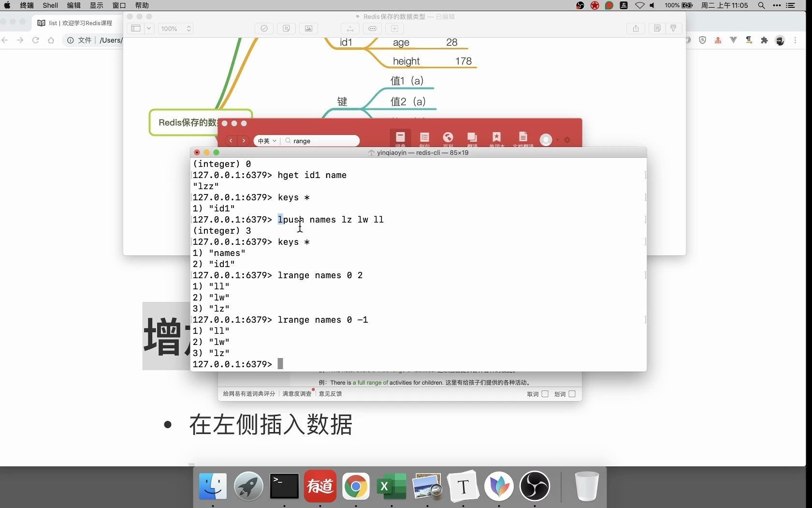Viewport: 812px width, 508px height.
Task: Open the Shell menu for Terminal
Action: coord(50,5)
